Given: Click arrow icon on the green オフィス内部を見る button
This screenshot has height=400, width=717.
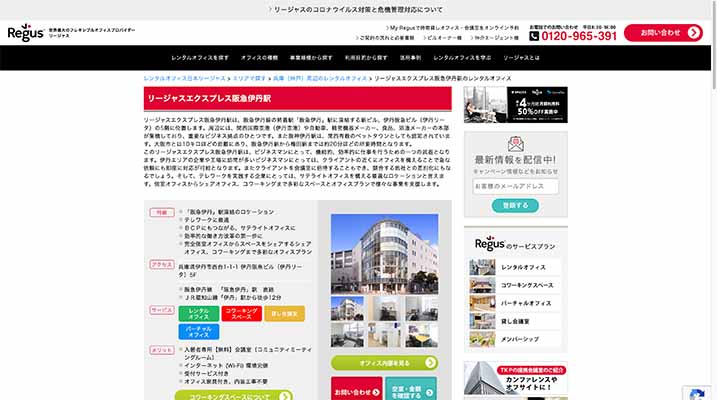Looking at the screenshot, I should (430, 363).
